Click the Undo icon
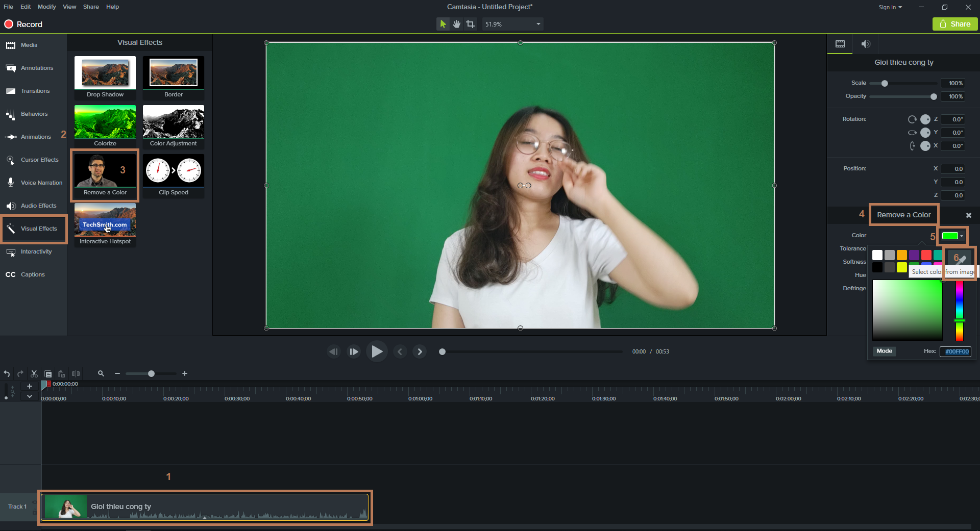 point(7,374)
